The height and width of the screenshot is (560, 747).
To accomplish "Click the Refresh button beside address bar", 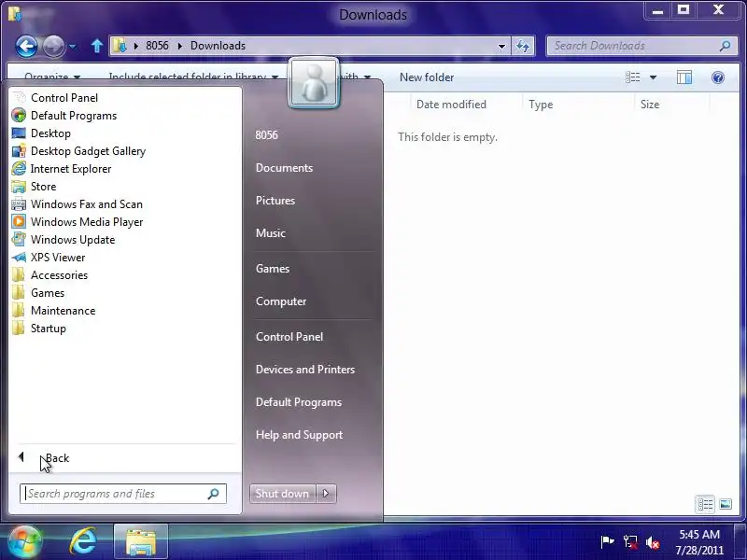I will [x=523, y=46].
